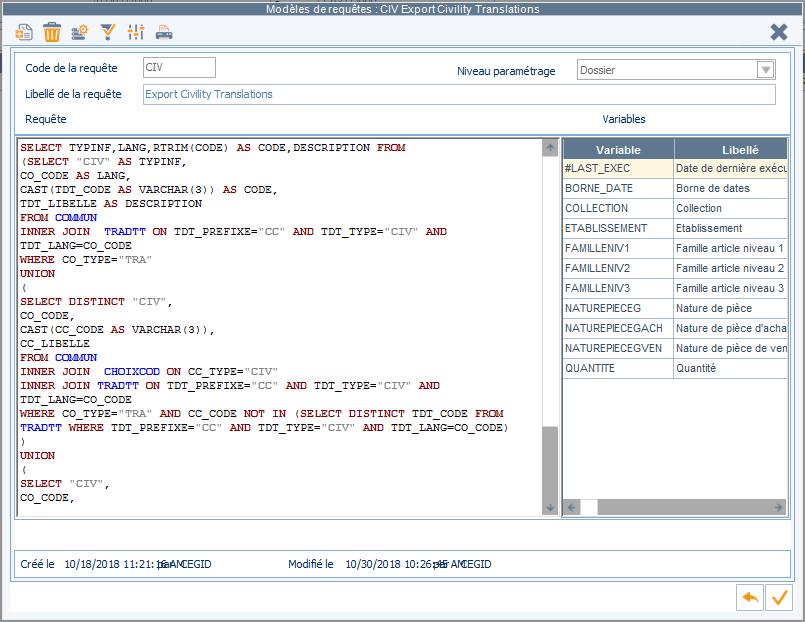Image resolution: width=805 pixels, height=622 pixels.
Task: Select the COLLECTION variable cell
Action: (x=618, y=208)
